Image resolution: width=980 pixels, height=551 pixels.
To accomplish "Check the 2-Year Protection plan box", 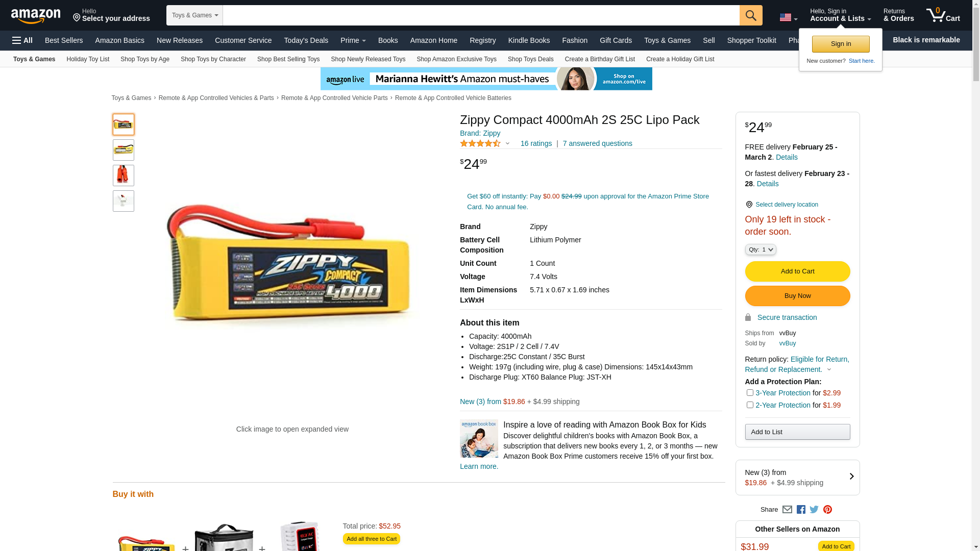I will coord(750,405).
